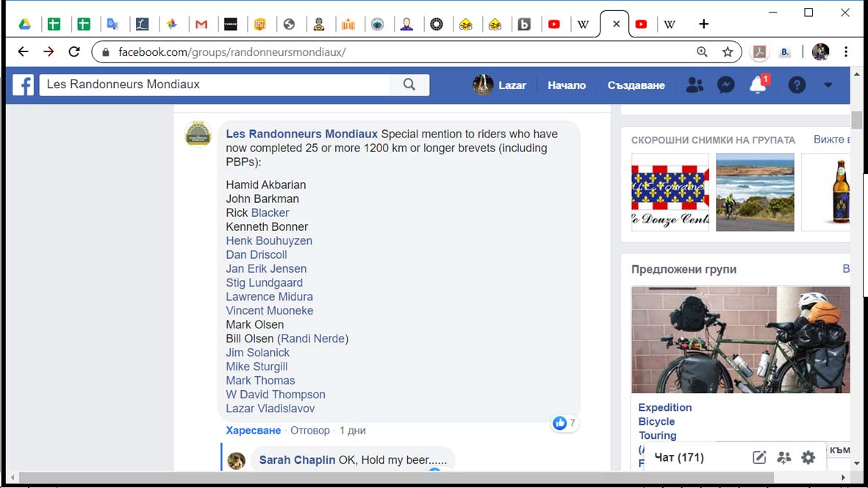The height and width of the screenshot is (488, 868).
Task: Bookmark this page with the star
Action: pyautogui.click(x=728, y=52)
